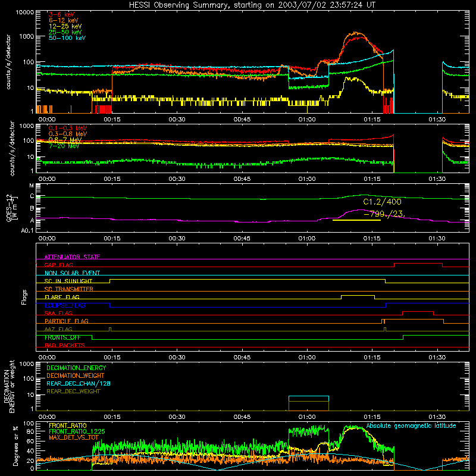Viewport: 476px width, 476px height.
Task: Click the raised SAA_FLAG segment
Action: click(x=418, y=312)
